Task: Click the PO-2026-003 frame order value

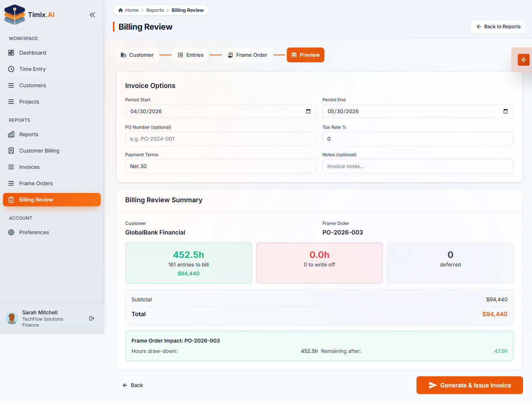Action: 343,233
